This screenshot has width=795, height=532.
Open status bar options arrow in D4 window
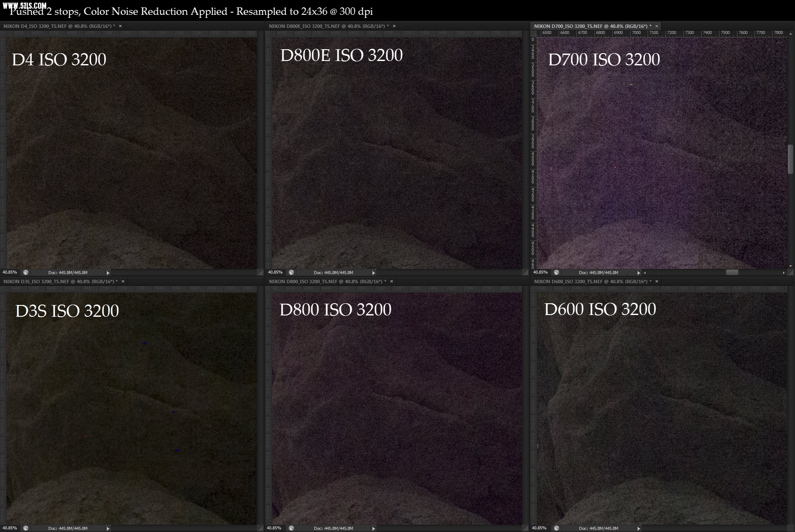[108, 273]
